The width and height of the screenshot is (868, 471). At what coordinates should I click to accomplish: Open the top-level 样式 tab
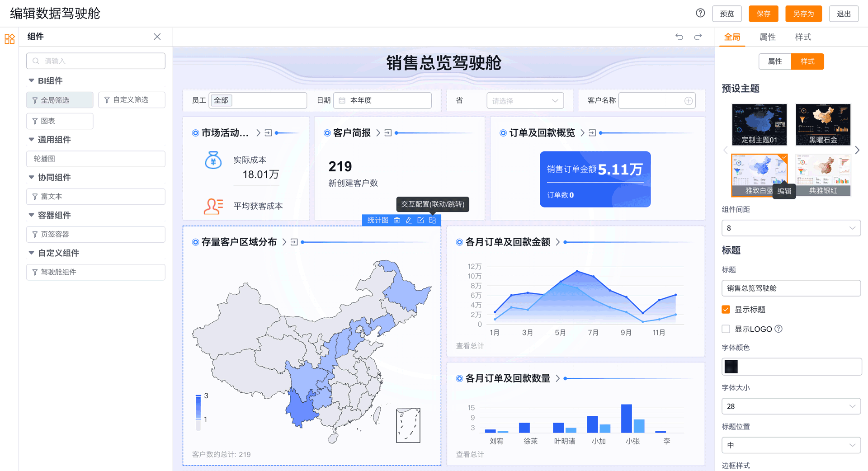[803, 37]
